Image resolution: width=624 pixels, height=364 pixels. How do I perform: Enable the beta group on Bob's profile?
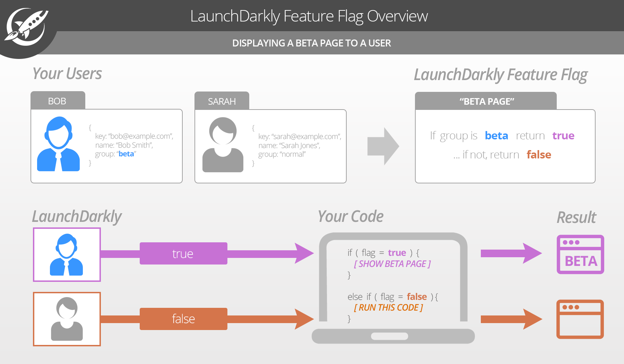(127, 154)
